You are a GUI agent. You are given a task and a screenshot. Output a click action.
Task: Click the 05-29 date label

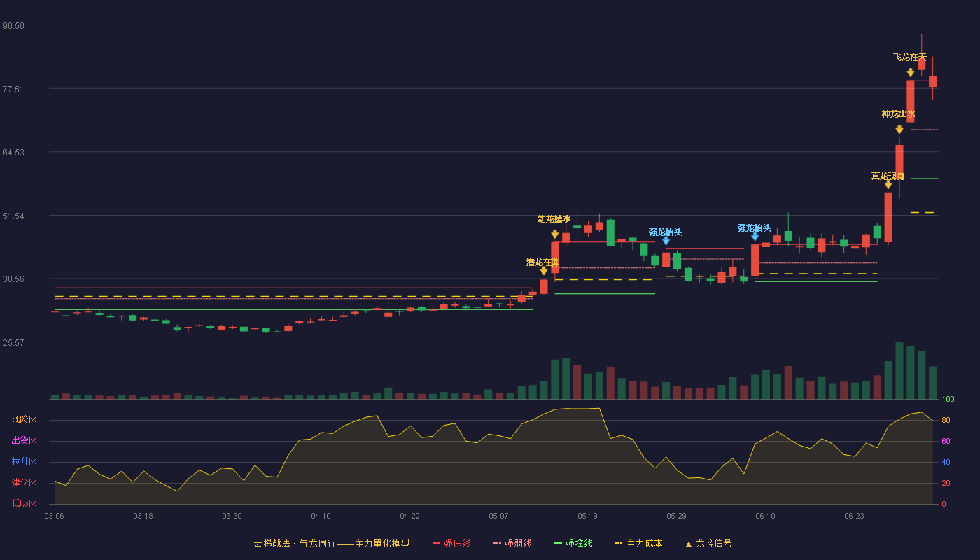(676, 516)
